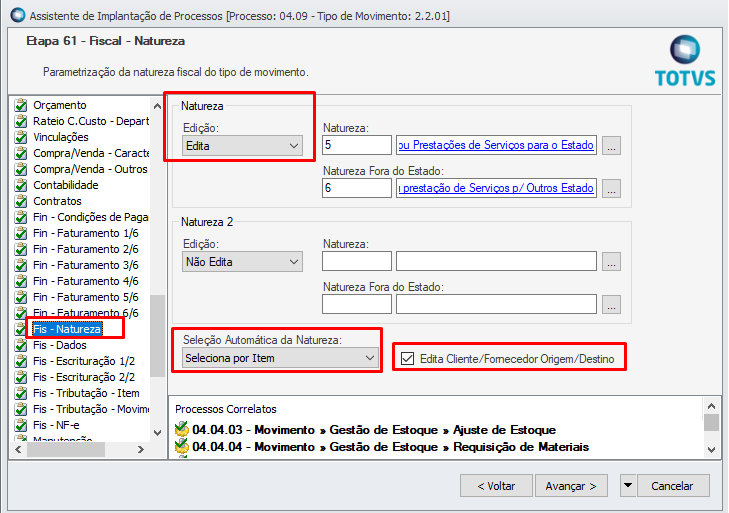
Task: Click the window application icon in title bar
Action: 18,15
